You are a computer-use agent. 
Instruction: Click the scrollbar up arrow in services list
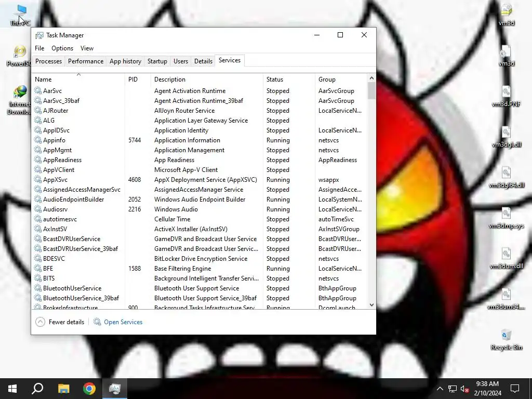click(371, 78)
